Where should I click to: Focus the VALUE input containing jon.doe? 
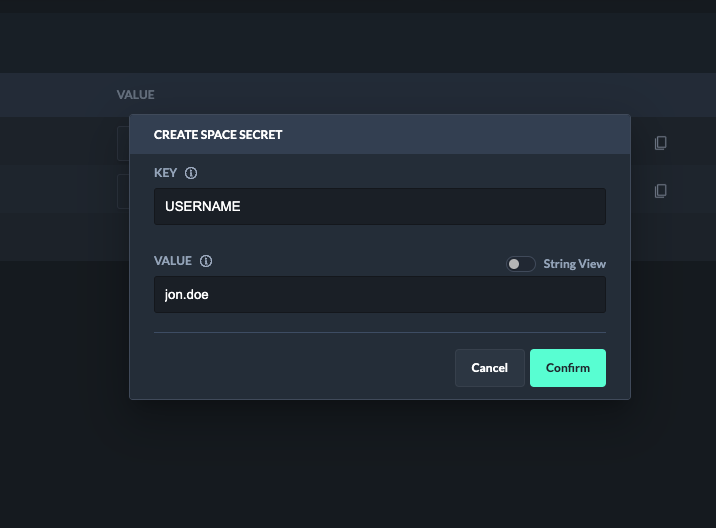pyautogui.click(x=380, y=295)
